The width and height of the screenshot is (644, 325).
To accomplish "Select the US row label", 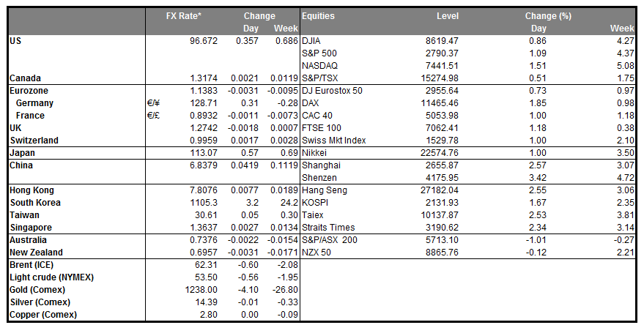I will pyautogui.click(x=15, y=41).
